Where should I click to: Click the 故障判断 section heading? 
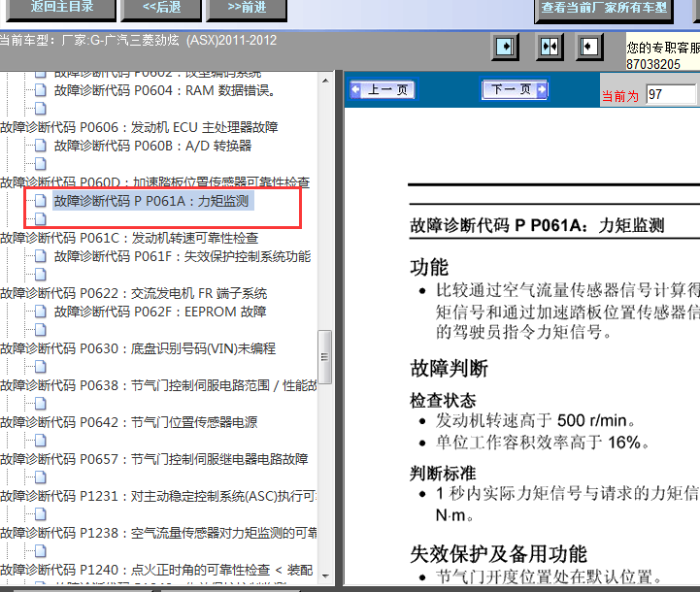[x=449, y=369]
